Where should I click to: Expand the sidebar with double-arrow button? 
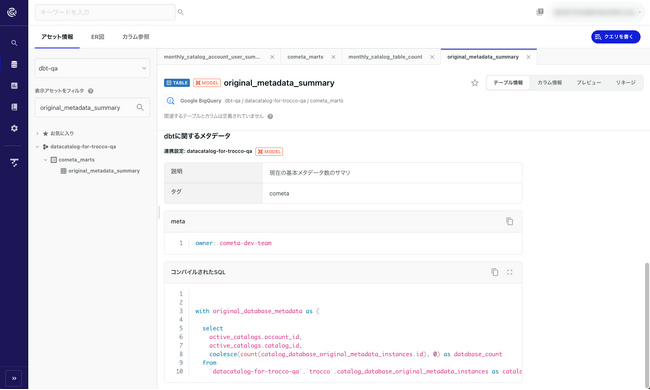click(14, 378)
